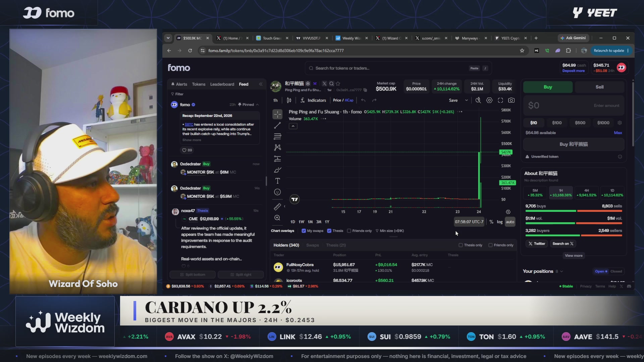Open candlestick chart style selector
This screenshot has height=362, width=644.
pyautogui.click(x=289, y=100)
